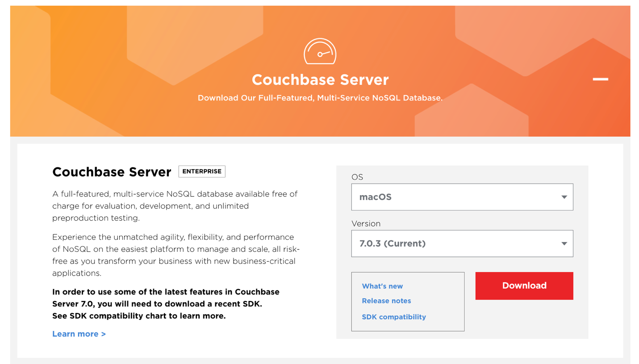Click the "Couchbase Server" heading in the banner
639x364 pixels.
pyautogui.click(x=320, y=80)
